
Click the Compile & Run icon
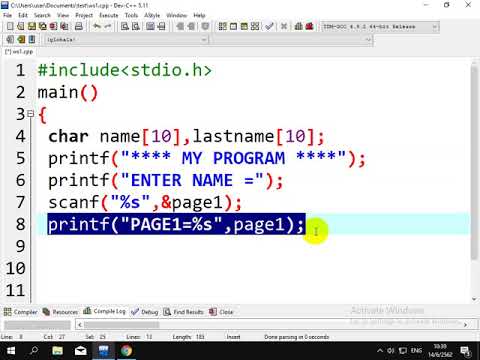(244, 26)
